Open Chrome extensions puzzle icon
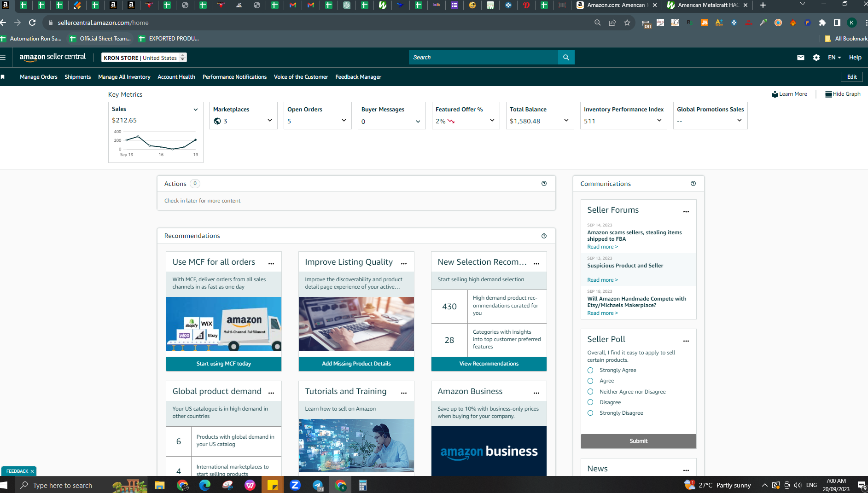 (822, 23)
